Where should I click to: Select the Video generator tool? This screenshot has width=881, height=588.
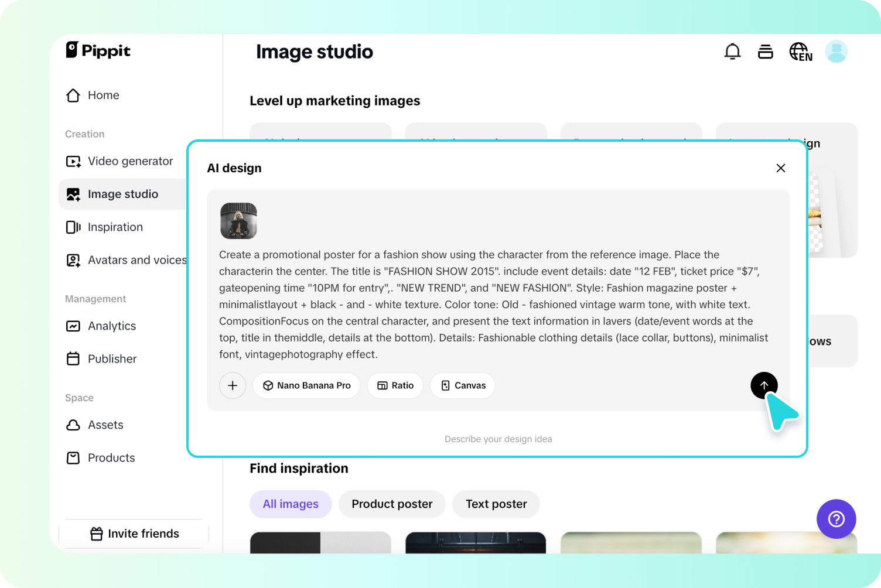[x=130, y=161]
